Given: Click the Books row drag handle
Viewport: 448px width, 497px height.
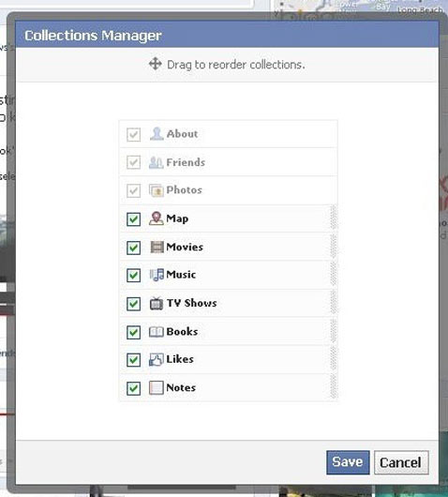Looking at the screenshot, I should pos(334,331).
